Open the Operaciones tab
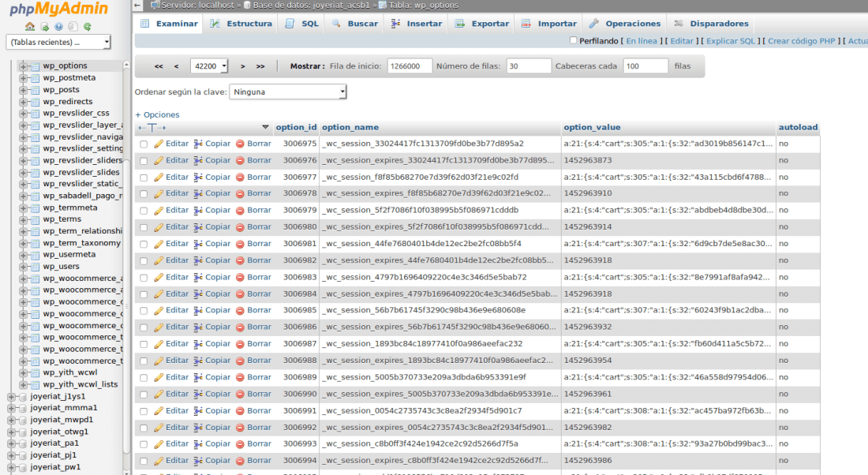This screenshot has width=868, height=475. point(625,24)
